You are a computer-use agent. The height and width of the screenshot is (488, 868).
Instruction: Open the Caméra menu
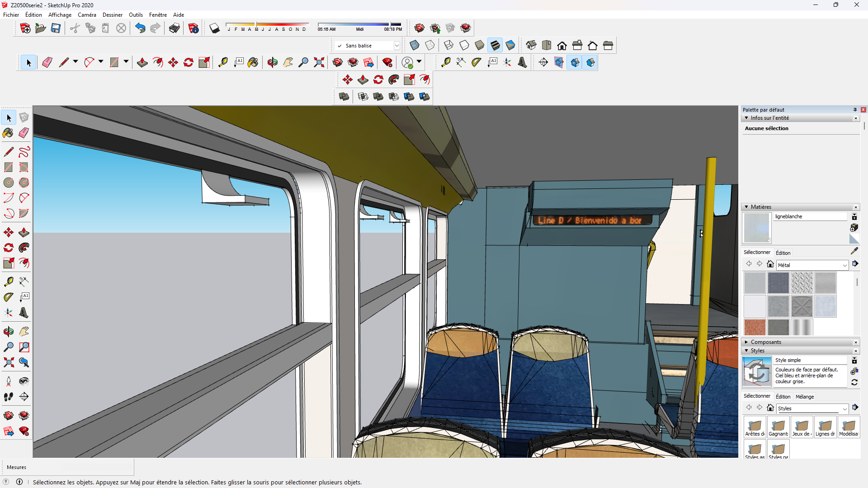pos(87,14)
